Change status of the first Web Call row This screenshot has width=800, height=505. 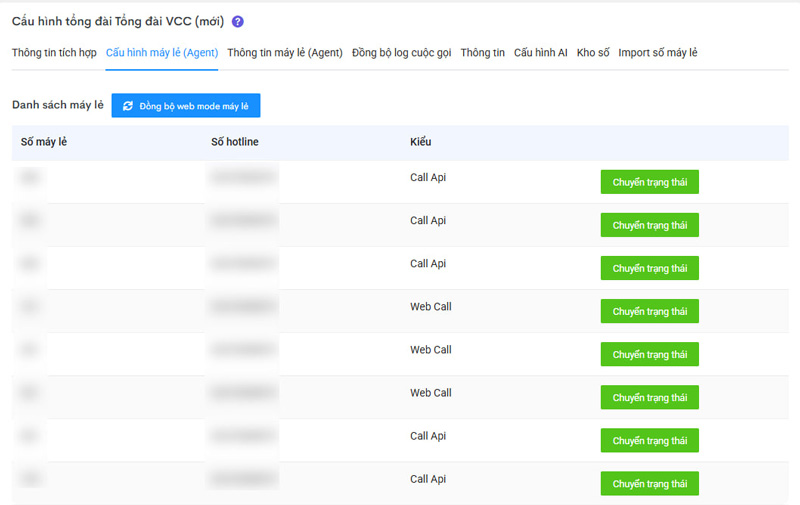649,311
